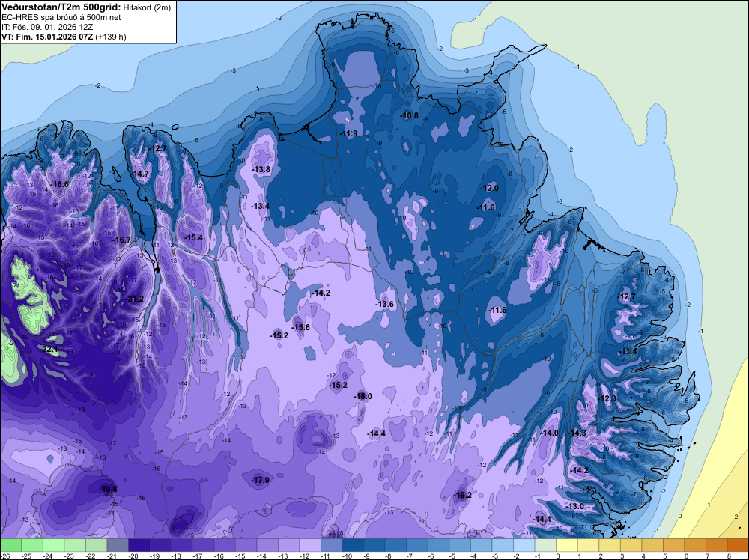The width and height of the screenshot is (749, 560).
Task: Click the legend swatch labeled 6
Action: [x=696, y=545]
